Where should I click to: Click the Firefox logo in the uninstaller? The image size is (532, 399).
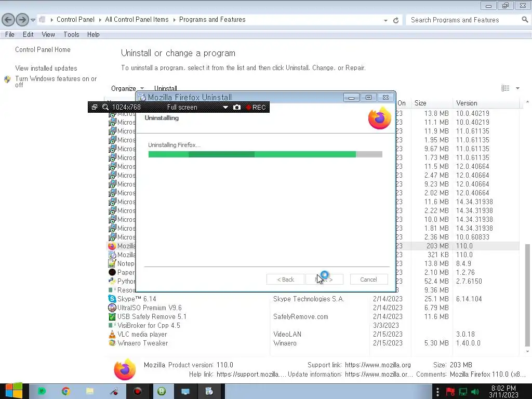[x=380, y=118]
